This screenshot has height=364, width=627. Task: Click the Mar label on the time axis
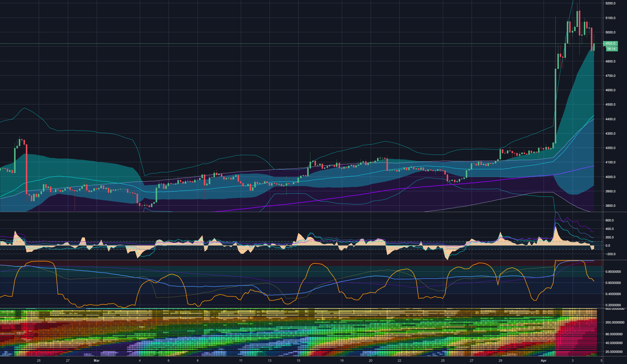(97, 361)
